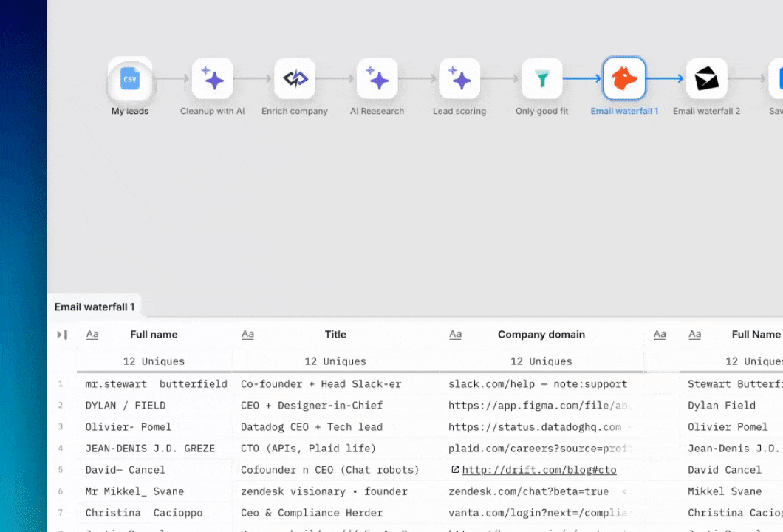Open the AI Reasearch sparkle node
The height and width of the screenshot is (532, 783).
coord(377,79)
